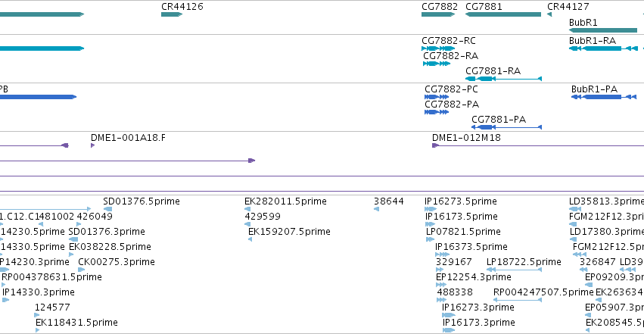Select the feature labeled 329167

pyautogui.click(x=440, y=270)
